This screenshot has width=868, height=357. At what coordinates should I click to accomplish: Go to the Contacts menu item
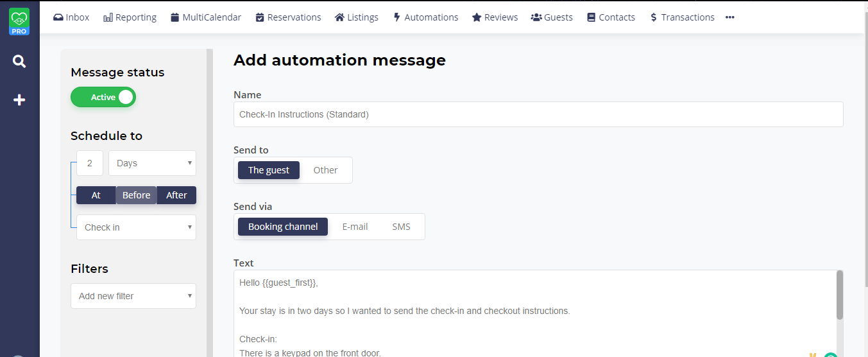(611, 17)
